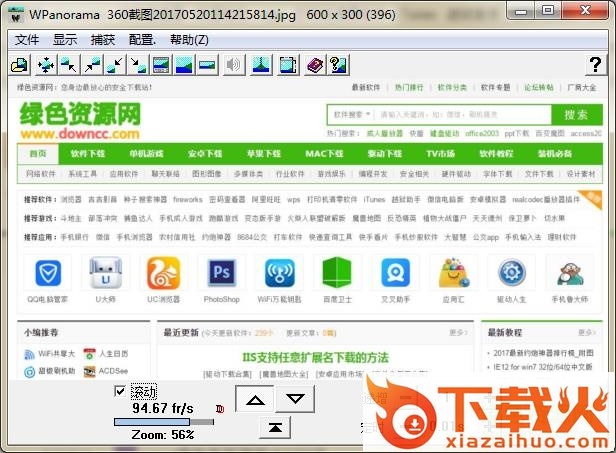Click MAC下载 in the green navigation bar
616x453 pixels.
click(324, 154)
